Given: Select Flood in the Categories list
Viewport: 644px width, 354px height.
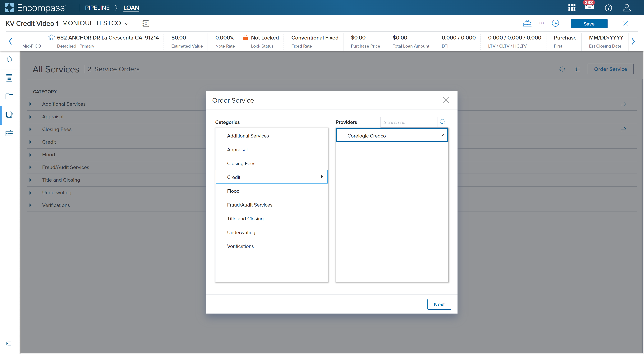Looking at the screenshot, I should (x=233, y=191).
